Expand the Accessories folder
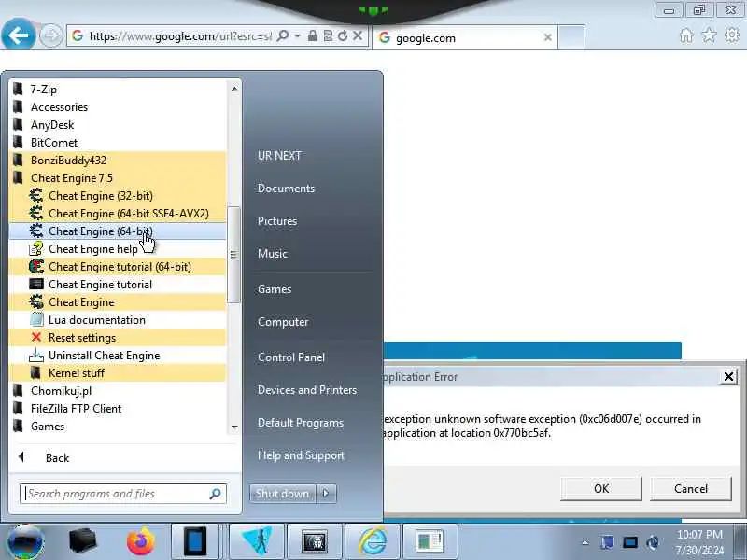This screenshot has height=560, width=747. point(118,107)
